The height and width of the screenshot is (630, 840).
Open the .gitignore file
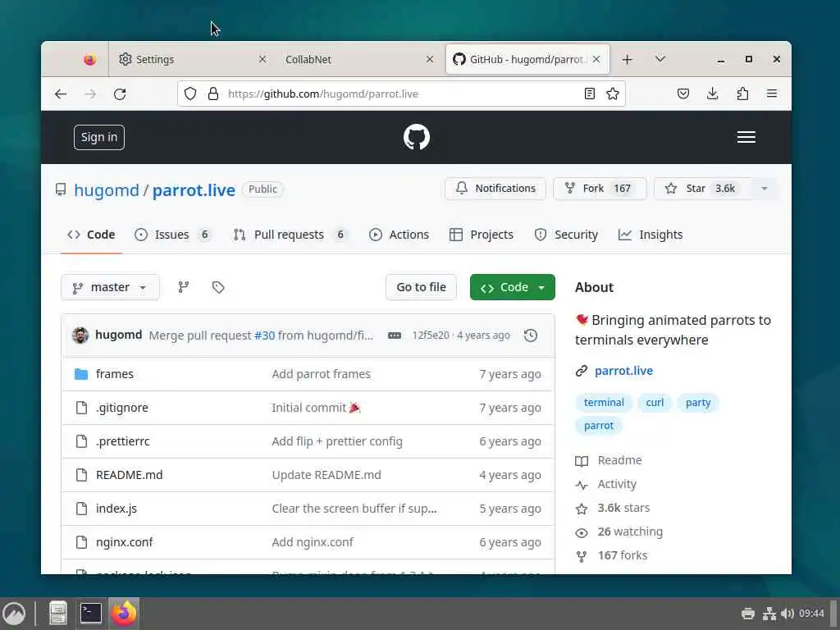(122, 408)
